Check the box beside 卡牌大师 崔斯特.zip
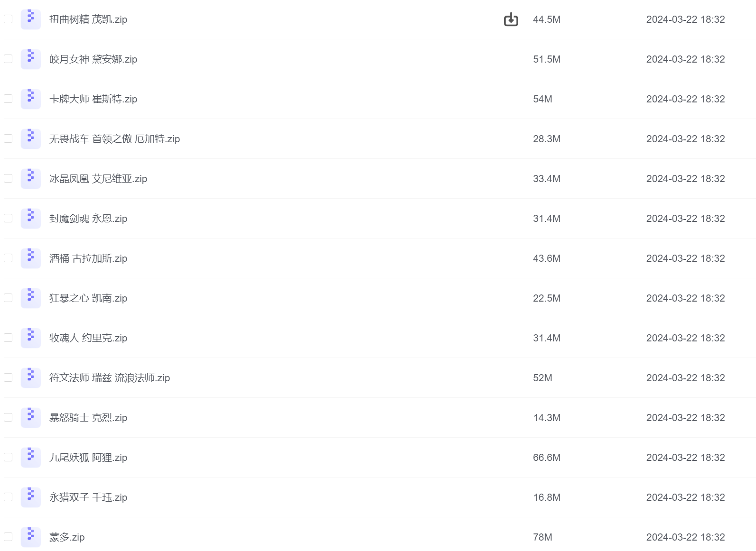The image size is (756, 551). coord(8,99)
